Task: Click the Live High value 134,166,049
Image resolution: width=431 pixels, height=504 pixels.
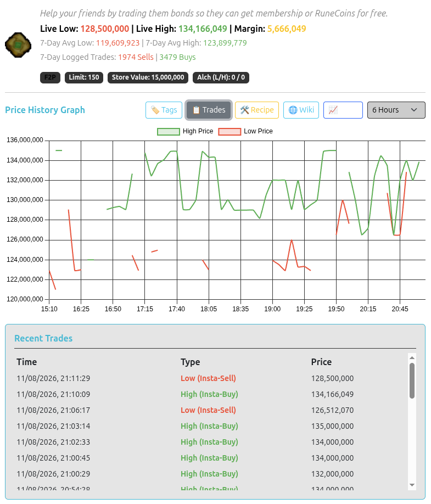Action: (203, 29)
